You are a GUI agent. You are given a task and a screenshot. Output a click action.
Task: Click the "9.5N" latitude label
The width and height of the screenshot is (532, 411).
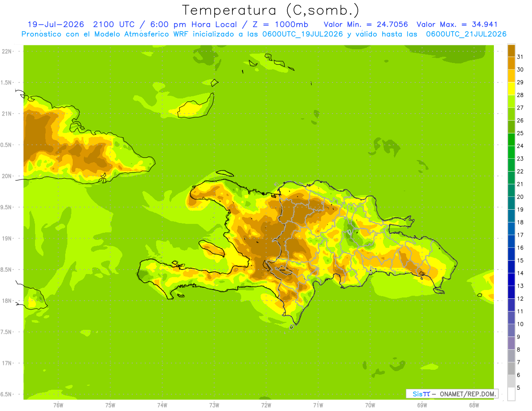(x=7, y=207)
